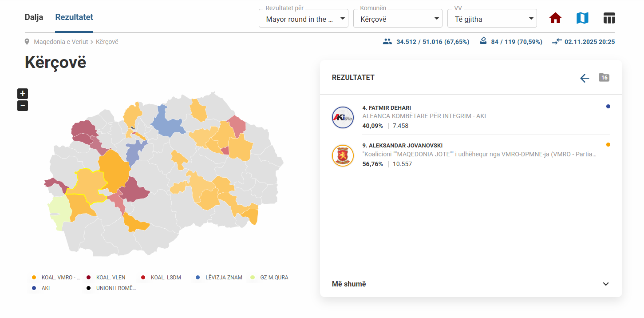The height and width of the screenshot is (318, 644).
Task: Select the Rezultatet tab
Action: click(74, 17)
